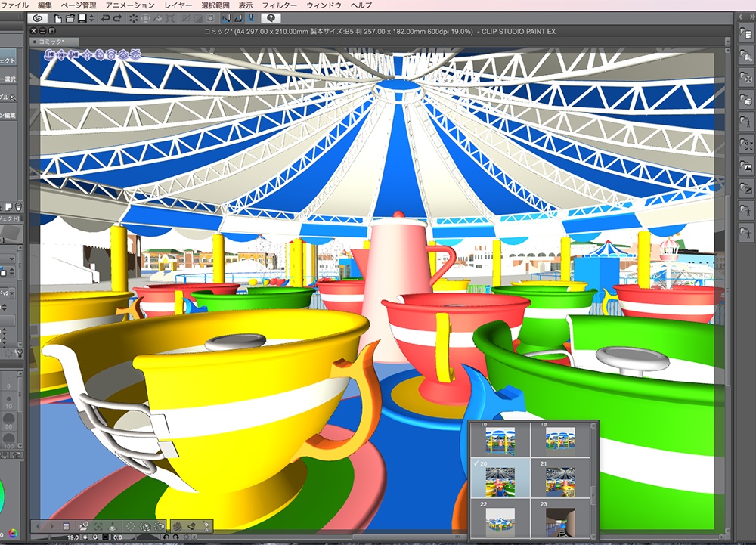Viewport: 756px width, 545px height.
Task: Open the ページ管理 menu
Action: (x=79, y=5)
